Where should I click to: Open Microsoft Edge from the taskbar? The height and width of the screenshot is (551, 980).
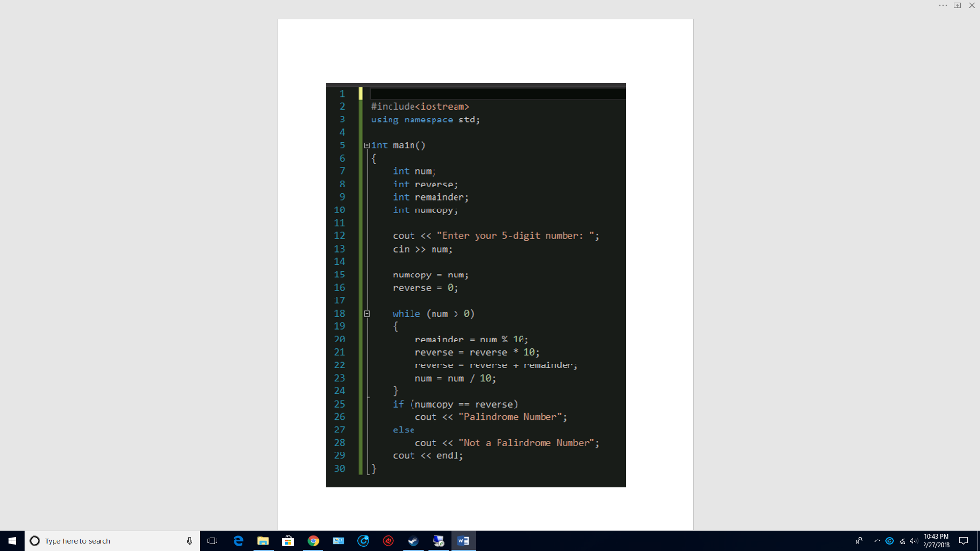coord(236,540)
